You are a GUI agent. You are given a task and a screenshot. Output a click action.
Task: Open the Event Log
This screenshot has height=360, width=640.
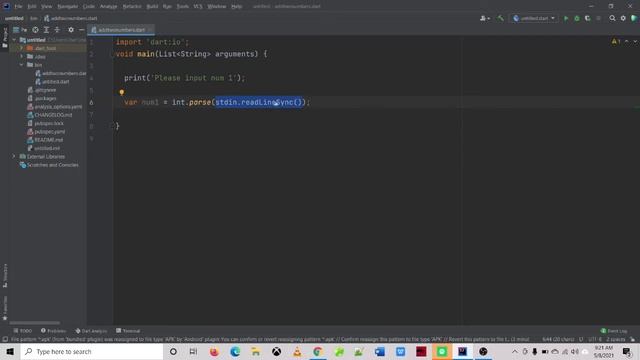(614, 331)
